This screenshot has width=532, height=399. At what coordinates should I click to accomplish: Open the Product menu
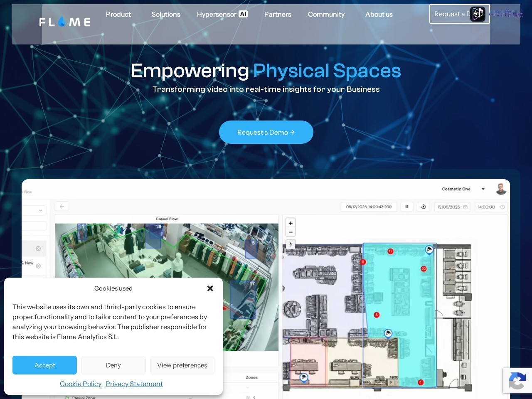click(118, 15)
